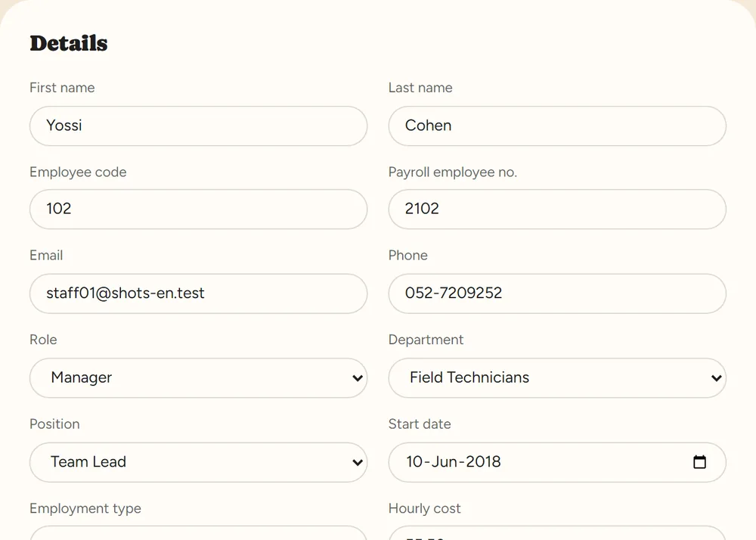Click the Position label
This screenshot has width=756, height=540.
click(54, 424)
